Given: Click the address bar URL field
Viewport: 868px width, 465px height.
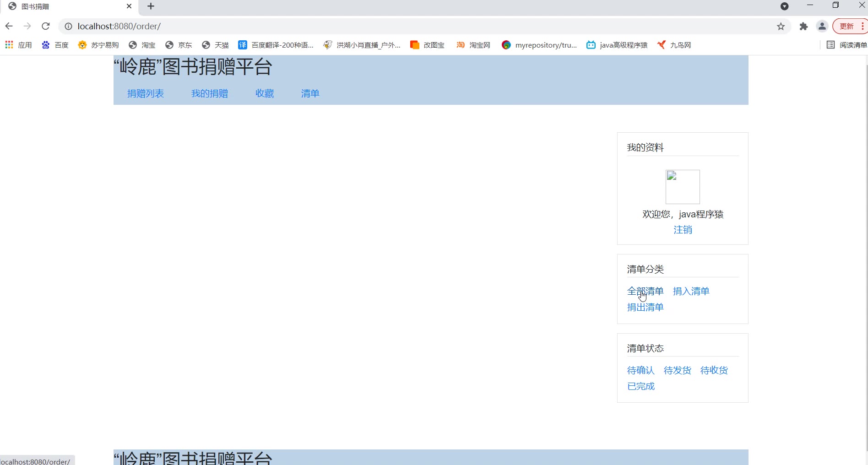Looking at the screenshot, I should point(412,27).
